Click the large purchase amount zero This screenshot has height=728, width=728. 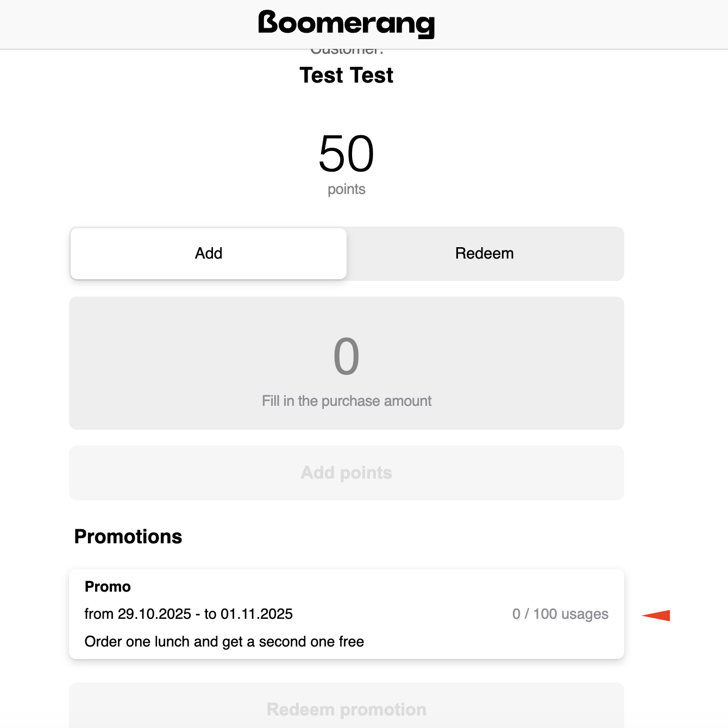pos(346,356)
